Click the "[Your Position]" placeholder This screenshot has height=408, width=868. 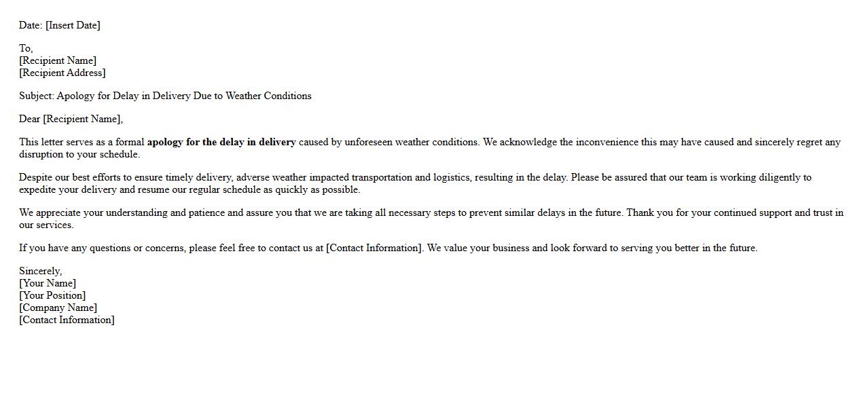[x=52, y=295]
